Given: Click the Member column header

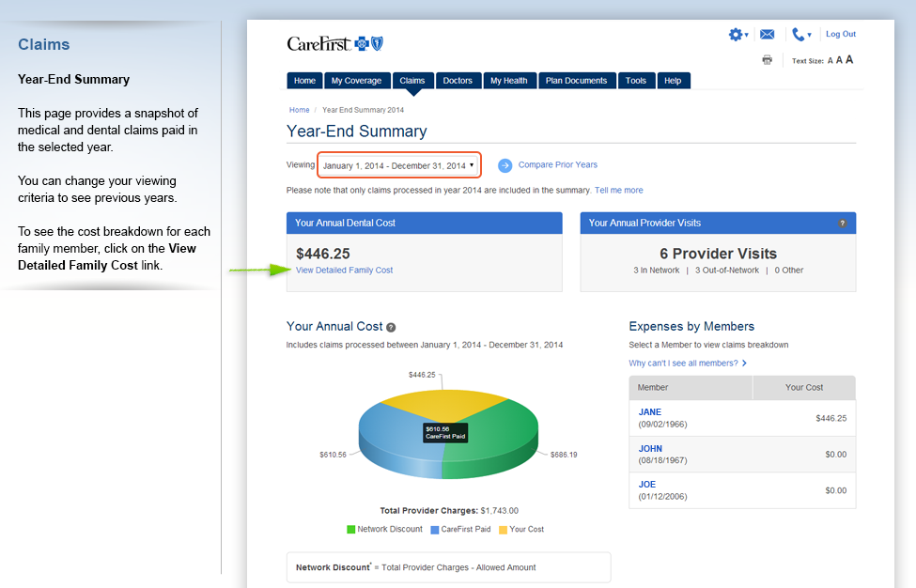Looking at the screenshot, I should point(691,388).
